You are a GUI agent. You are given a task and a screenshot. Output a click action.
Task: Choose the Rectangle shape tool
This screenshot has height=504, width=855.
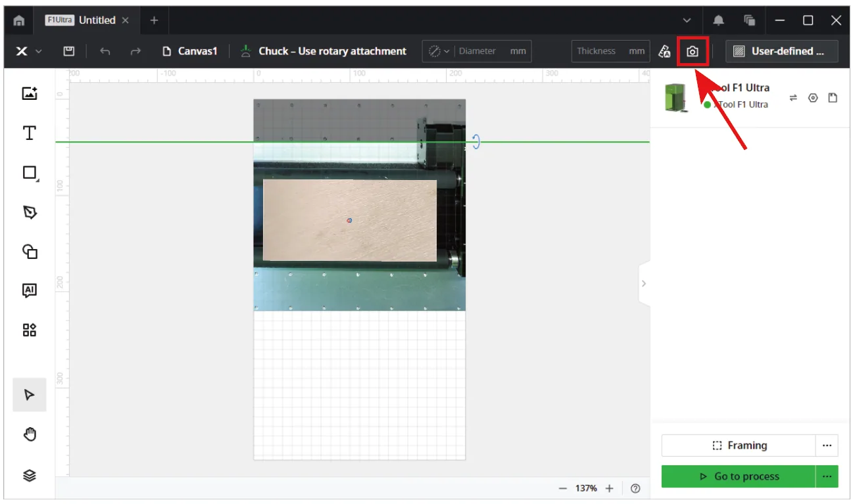(x=30, y=173)
